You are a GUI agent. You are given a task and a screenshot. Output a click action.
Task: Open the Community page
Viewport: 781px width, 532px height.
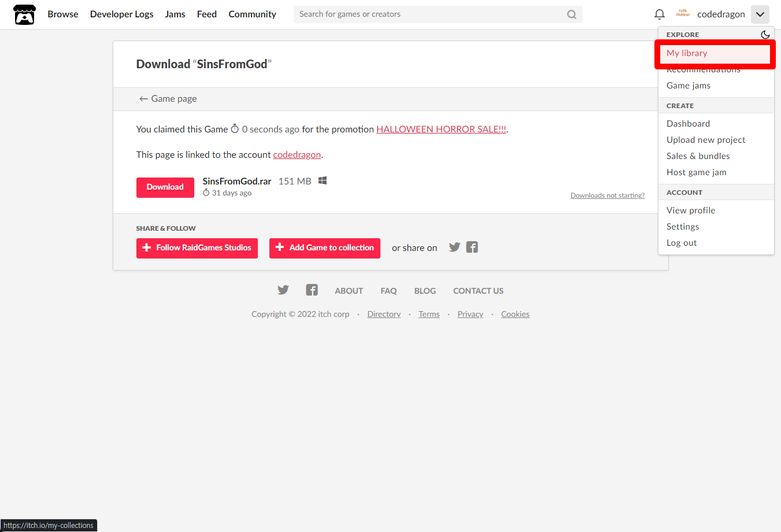253,14
